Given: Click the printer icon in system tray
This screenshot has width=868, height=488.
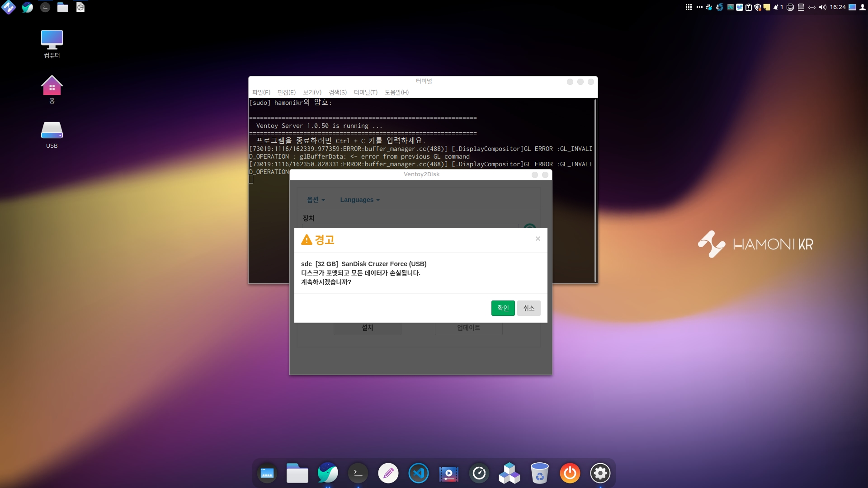Looking at the screenshot, I should pos(790,7).
